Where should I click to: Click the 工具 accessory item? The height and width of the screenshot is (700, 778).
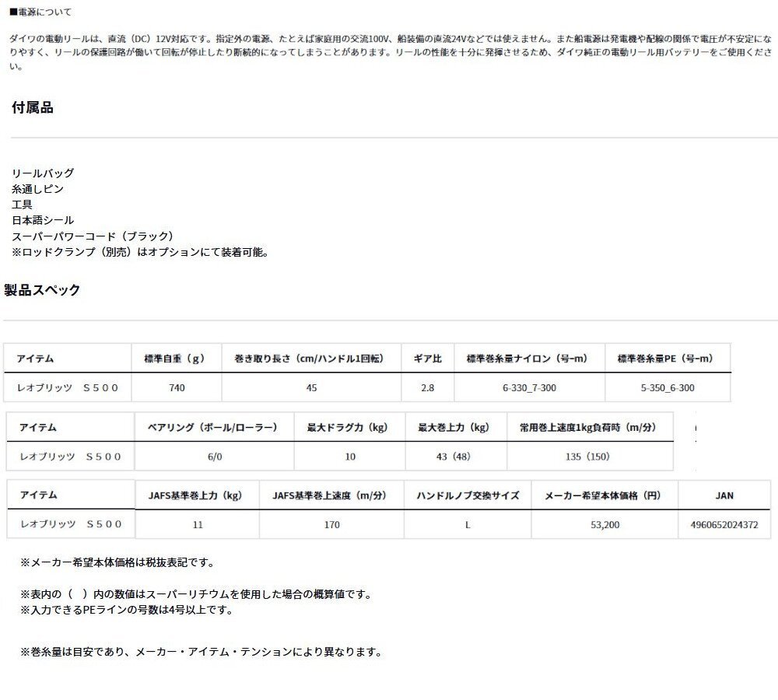click(x=24, y=204)
